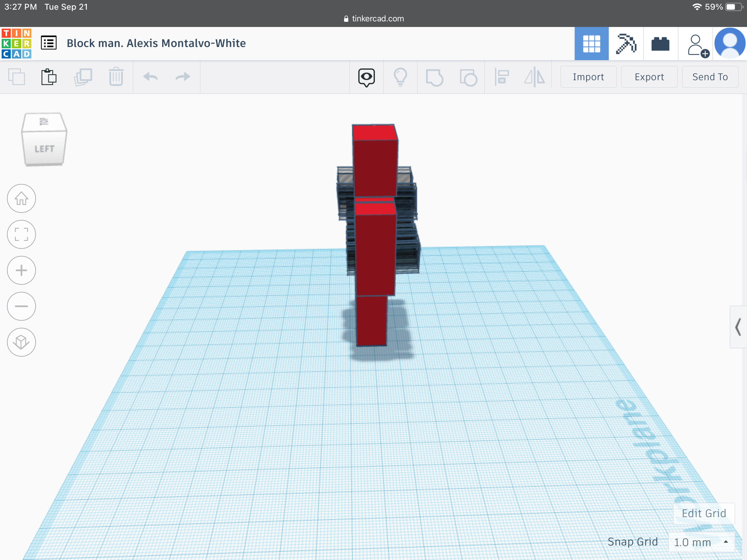The image size is (747, 560).
Task: Click the Send To button
Action: [710, 77]
